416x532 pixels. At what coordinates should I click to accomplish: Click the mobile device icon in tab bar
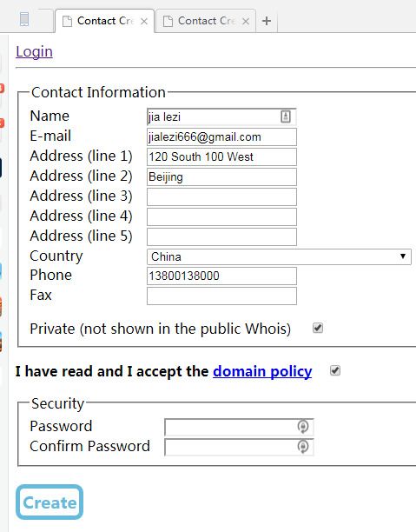24,19
